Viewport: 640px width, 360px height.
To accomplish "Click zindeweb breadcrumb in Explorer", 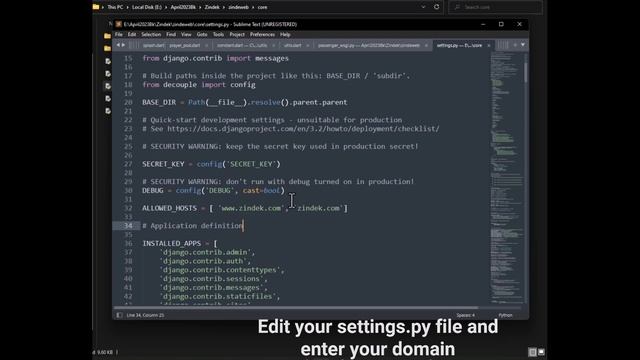I will pos(238,7).
